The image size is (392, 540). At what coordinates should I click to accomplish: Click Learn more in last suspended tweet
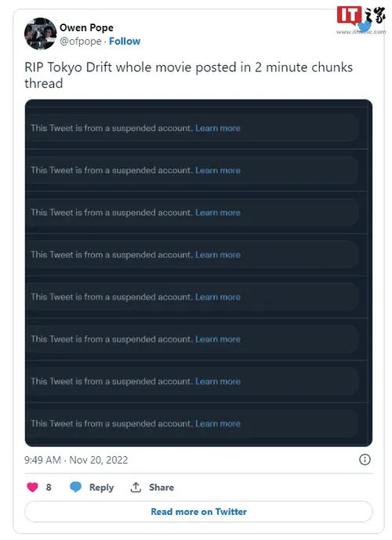[218, 423]
